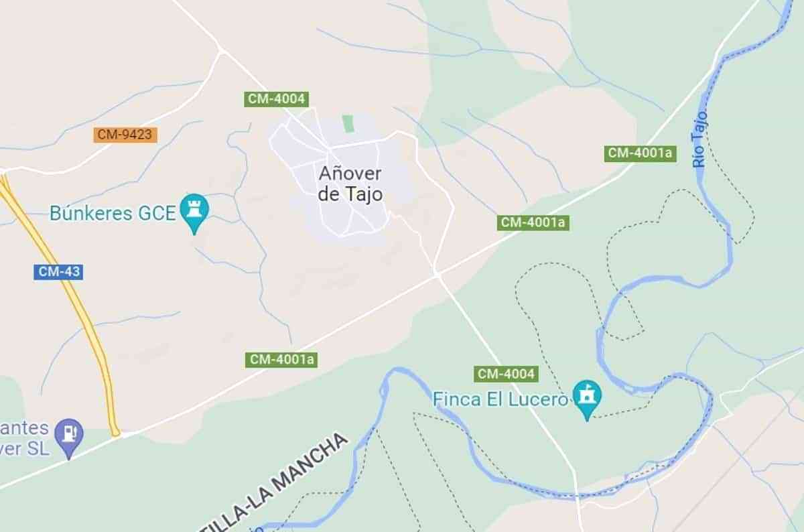Select the orange CM-9423 road badge
Screen dimensions: 804x532
tap(125, 135)
